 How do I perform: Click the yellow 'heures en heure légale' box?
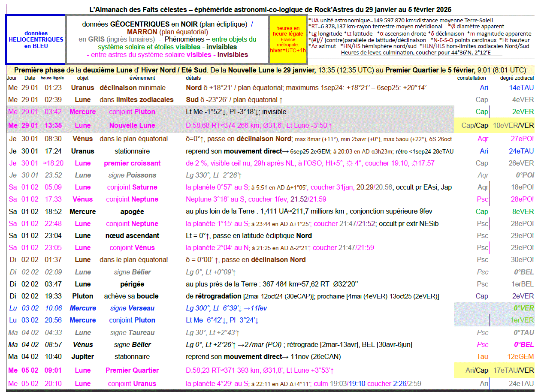pos(288,39)
